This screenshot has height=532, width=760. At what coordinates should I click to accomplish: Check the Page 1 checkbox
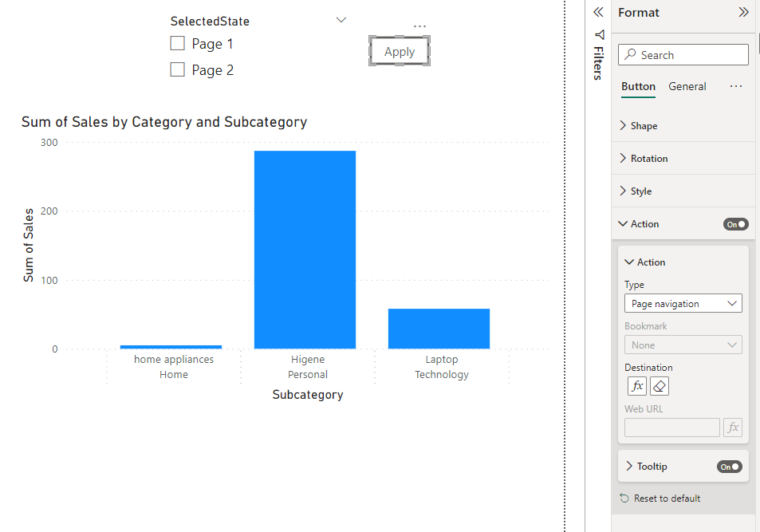tap(177, 43)
